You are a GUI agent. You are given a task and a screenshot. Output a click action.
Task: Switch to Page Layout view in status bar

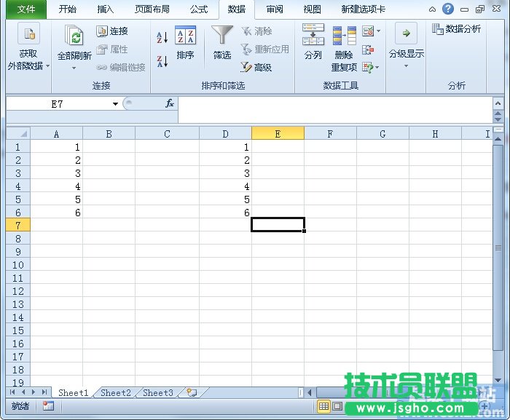coord(337,406)
